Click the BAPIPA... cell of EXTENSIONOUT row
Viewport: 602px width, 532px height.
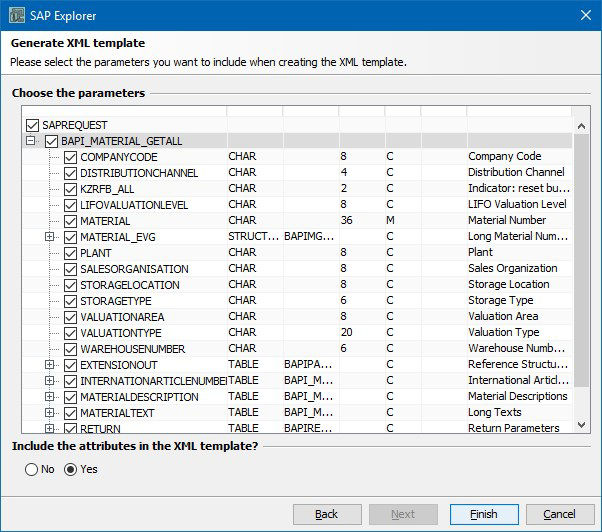tap(308, 364)
